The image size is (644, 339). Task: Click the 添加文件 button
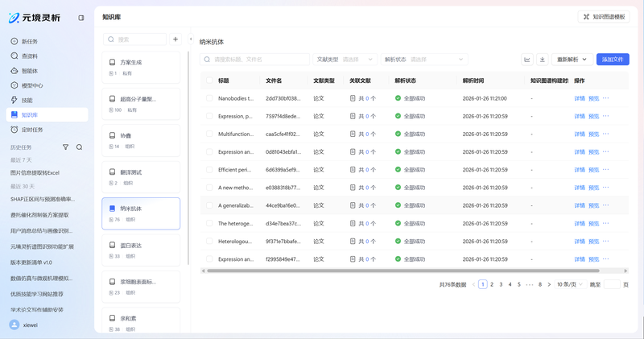click(613, 60)
